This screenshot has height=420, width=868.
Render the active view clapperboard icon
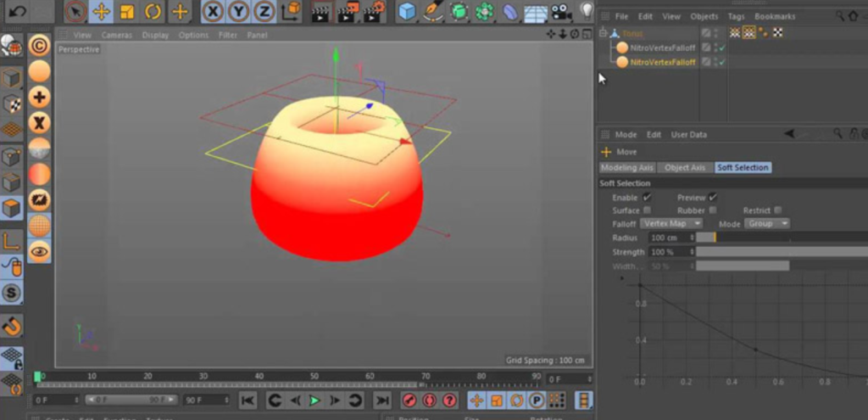click(x=321, y=12)
